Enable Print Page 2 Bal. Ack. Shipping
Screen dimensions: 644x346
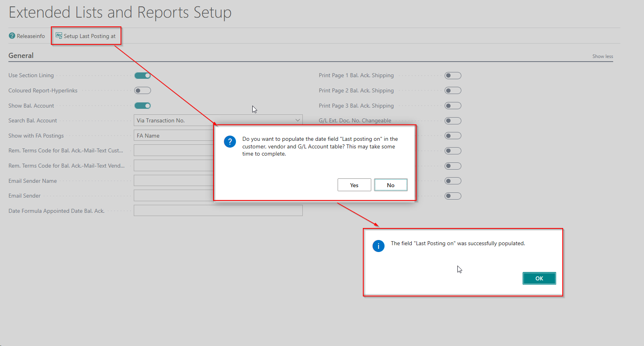pos(453,91)
